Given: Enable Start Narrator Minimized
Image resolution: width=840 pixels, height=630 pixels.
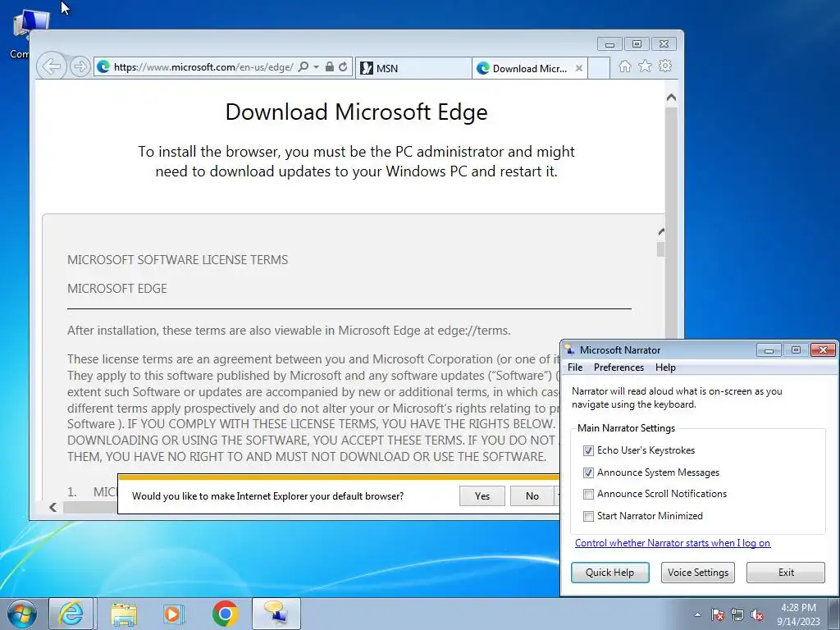Looking at the screenshot, I should tap(588, 516).
